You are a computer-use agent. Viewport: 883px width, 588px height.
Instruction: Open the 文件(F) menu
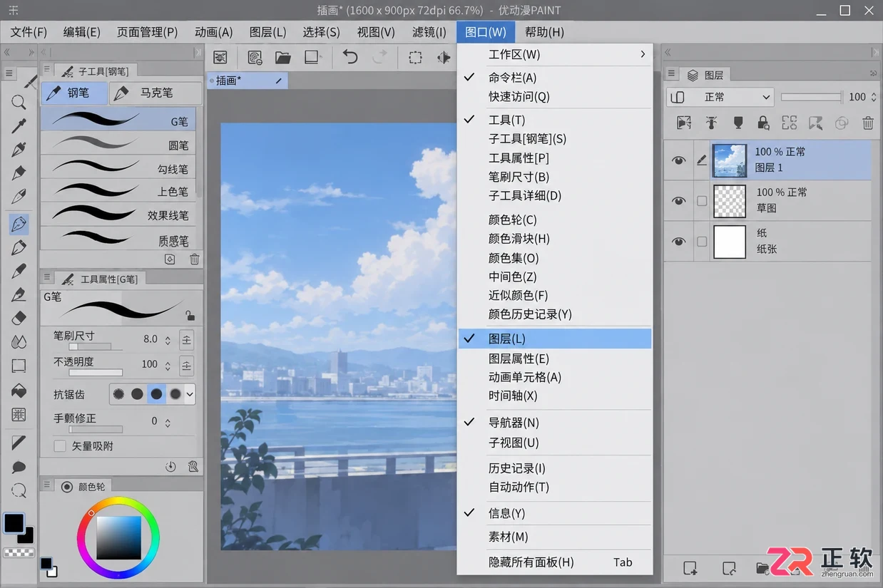29,32
